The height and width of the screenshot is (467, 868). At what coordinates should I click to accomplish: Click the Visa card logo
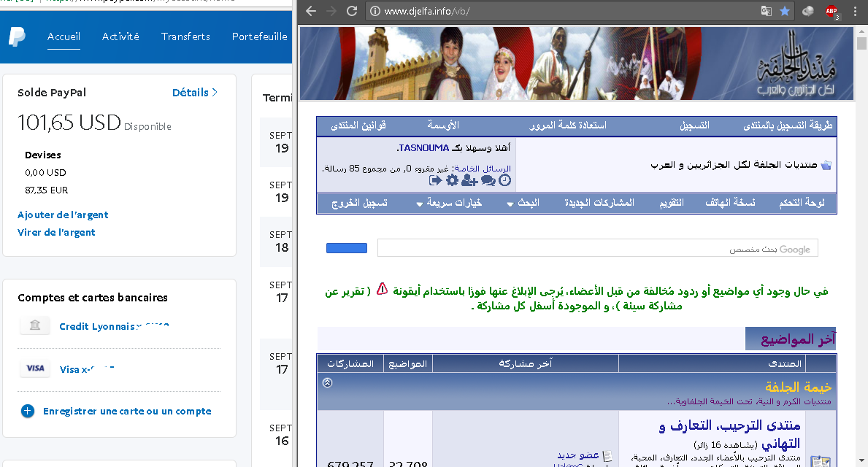coord(35,368)
